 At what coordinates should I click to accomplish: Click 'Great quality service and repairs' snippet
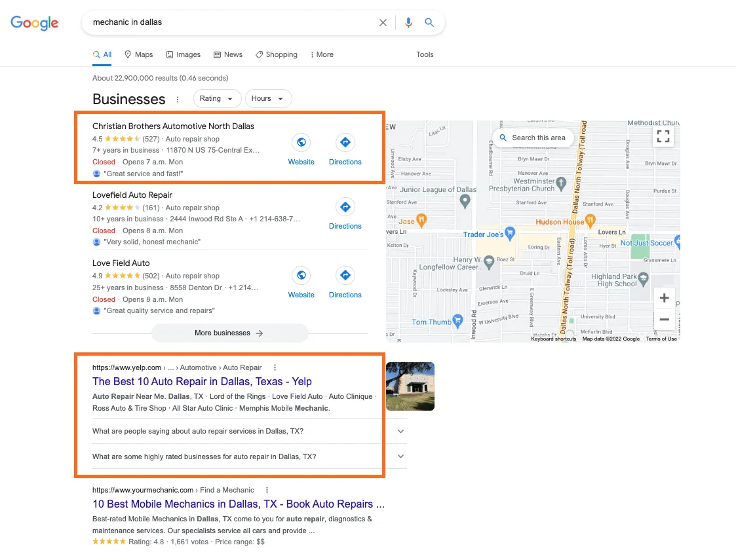159,310
